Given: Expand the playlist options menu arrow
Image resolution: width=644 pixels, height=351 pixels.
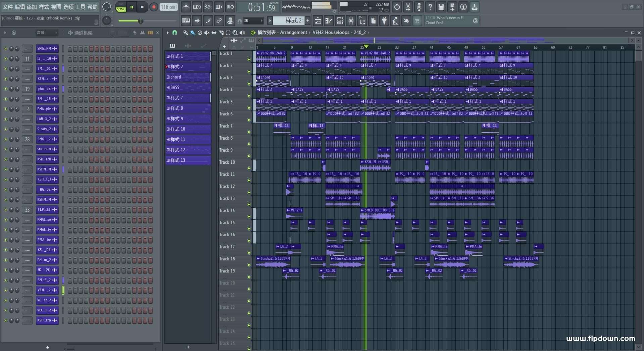Looking at the screenshot, I should tap(168, 33).
